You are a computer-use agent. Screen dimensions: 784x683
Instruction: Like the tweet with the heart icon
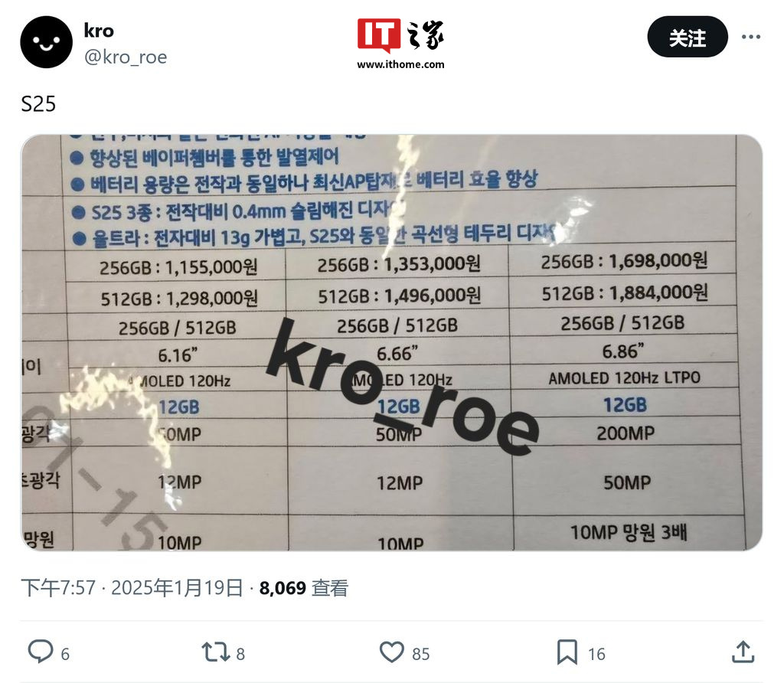391,652
